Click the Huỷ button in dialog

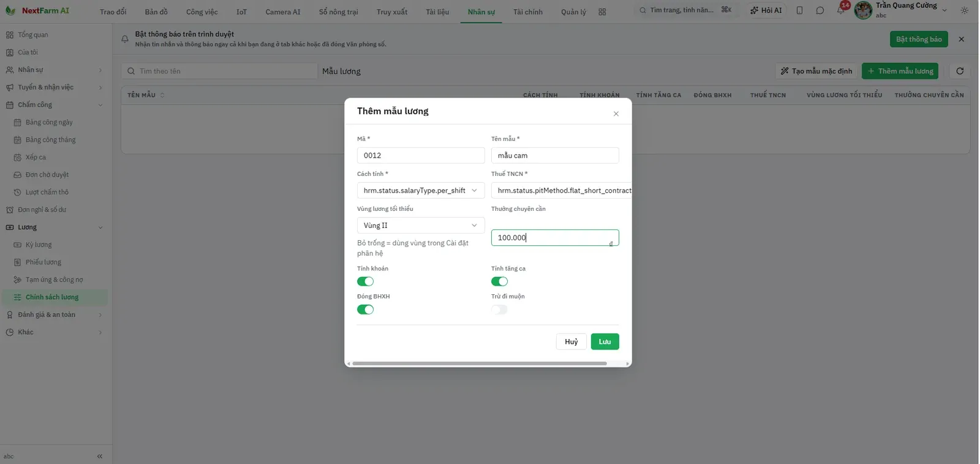[x=571, y=341]
